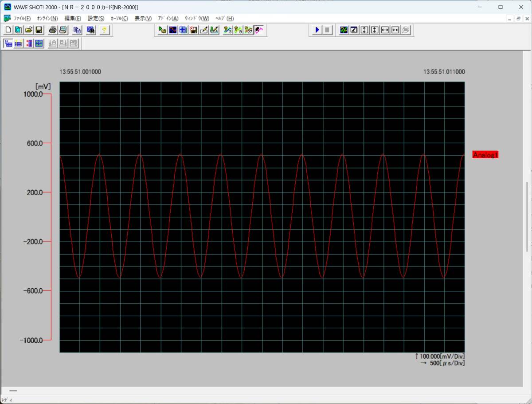Viewport: 532px width, 404px height.
Task: Select the red Analog1 channel label
Action: (x=485, y=155)
